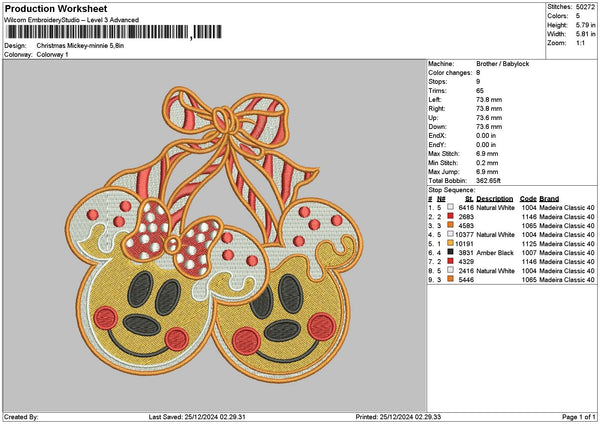
Task: Click the orange swatch in stop row 4583
Action: point(450,225)
